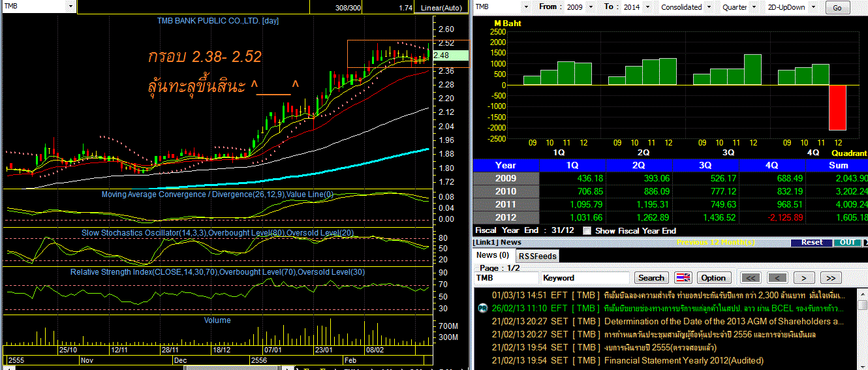Click the current price label 2.48 on axis
The width and height of the screenshot is (868, 370).
pyautogui.click(x=450, y=55)
